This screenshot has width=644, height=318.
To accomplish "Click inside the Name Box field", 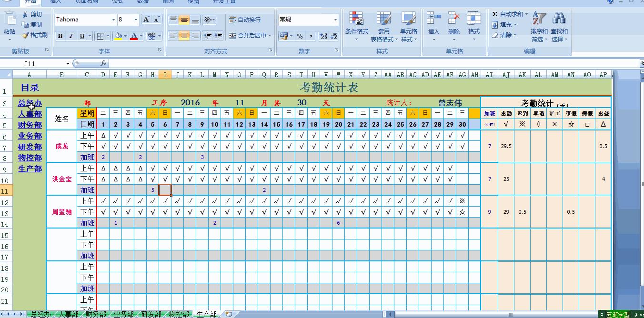I will point(33,63).
